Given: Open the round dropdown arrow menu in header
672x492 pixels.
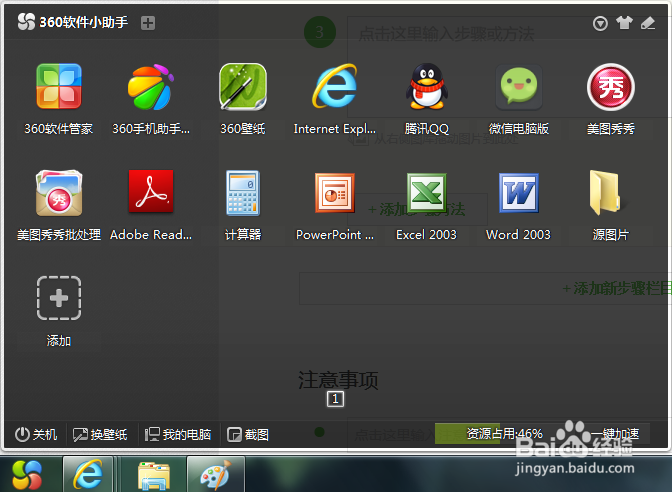Looking at the screenshot, I should pyautogui.click(x=600, y=23).
